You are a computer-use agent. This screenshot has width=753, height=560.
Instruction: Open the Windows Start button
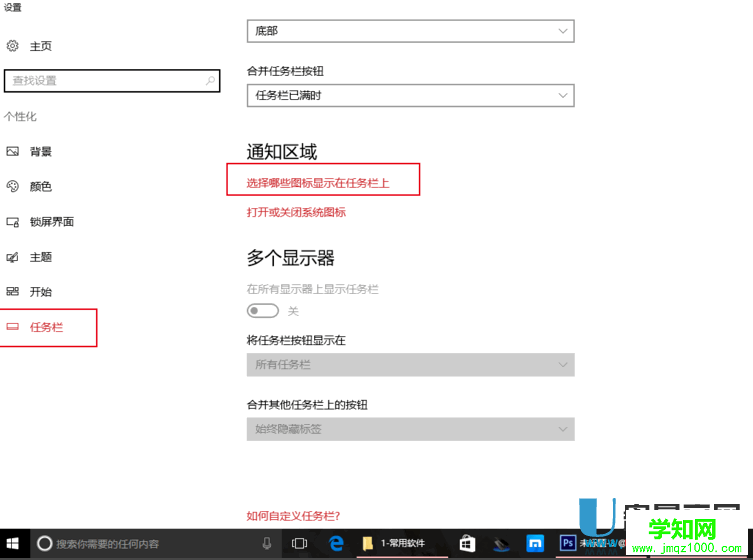13,544
